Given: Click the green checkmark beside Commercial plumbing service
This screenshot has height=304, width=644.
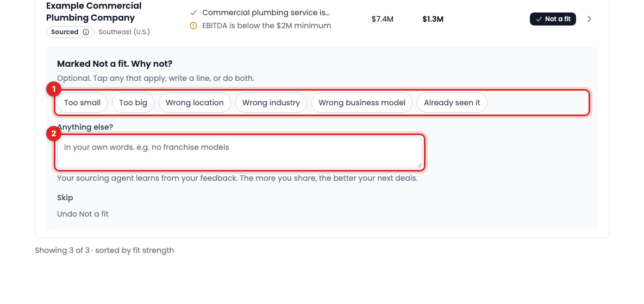Looking at the screenshot, I should click(193, 12).
